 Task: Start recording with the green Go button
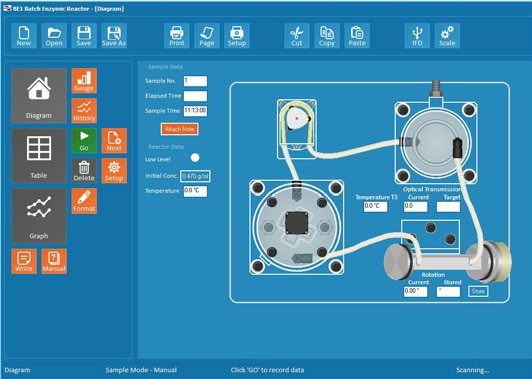(x=84, y=141)
